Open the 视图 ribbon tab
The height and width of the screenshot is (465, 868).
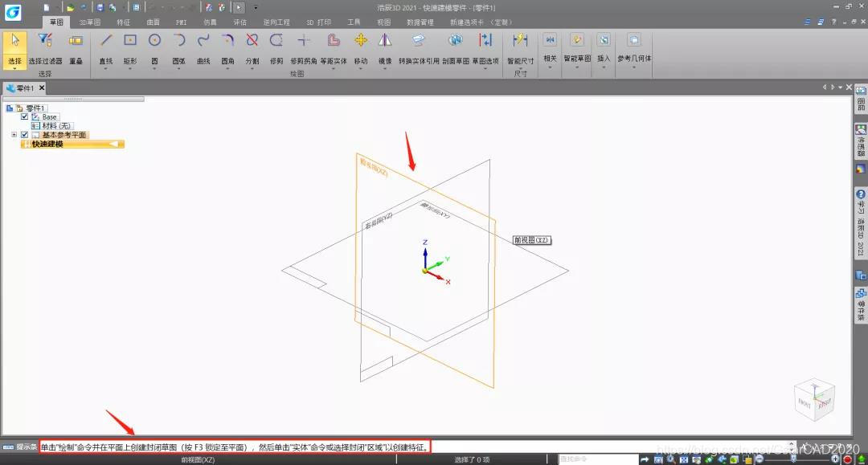pyautogui.click(x=383, y=22)
